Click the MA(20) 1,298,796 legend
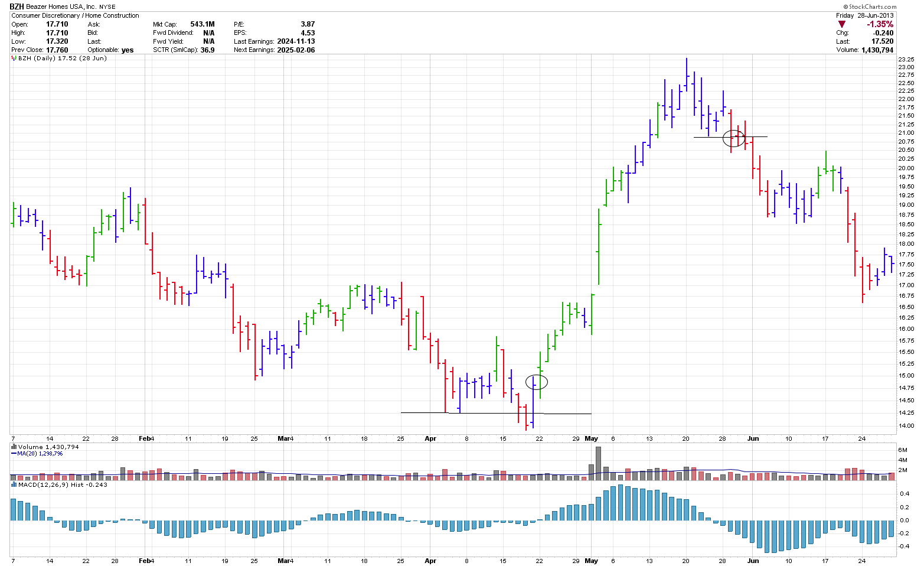924x566 pixels. click(x=40, y=454)
